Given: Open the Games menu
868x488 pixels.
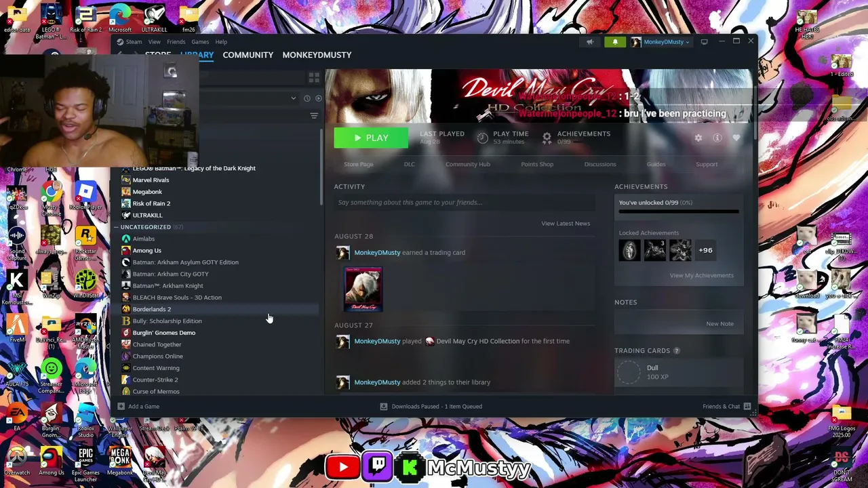Looking at the screenshot, I should 199,42.
